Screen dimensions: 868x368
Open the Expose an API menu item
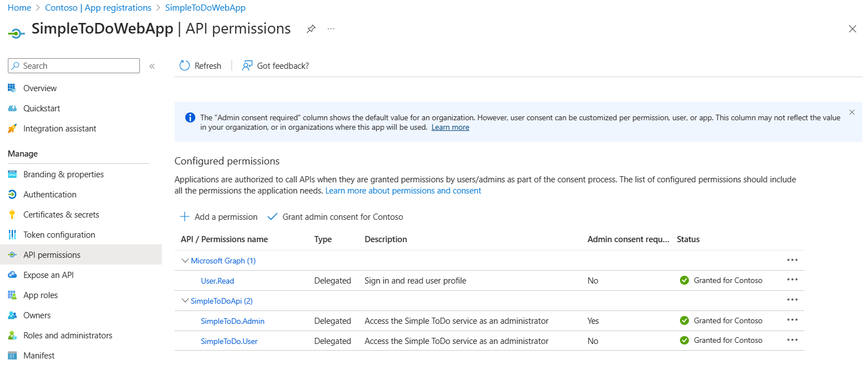pyautogui.click(x=48, y=275)
